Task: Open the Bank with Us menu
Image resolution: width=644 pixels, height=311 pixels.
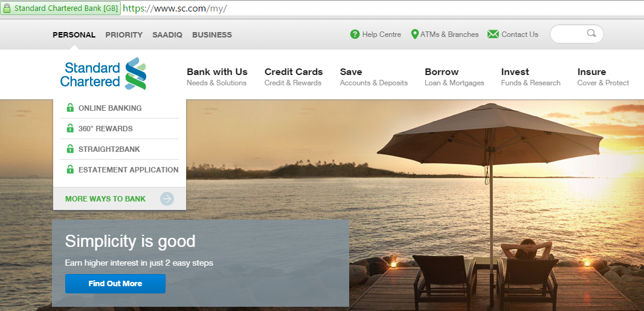Action: (x=217, y=77)
